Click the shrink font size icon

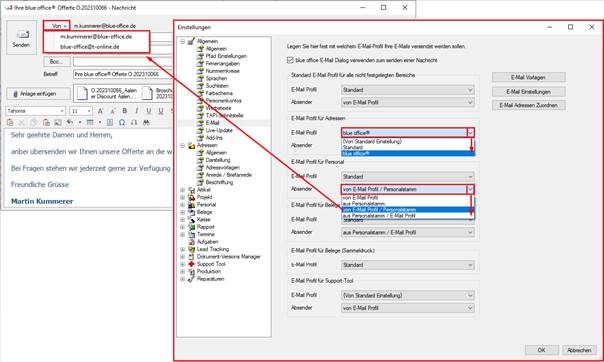coord(112,111)
